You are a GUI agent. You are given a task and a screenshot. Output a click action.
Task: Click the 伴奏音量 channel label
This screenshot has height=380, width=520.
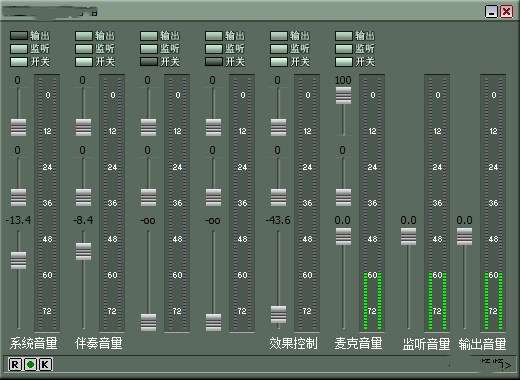click(99, 344)
